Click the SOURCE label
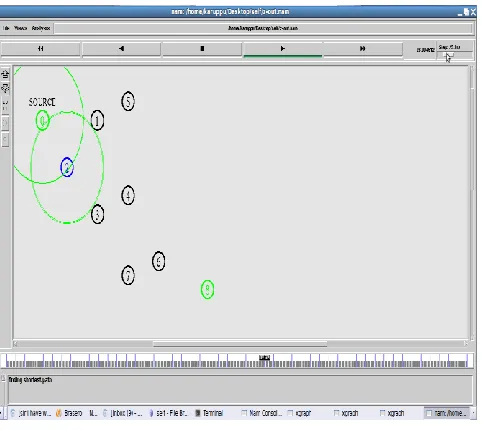 (42, 102)
